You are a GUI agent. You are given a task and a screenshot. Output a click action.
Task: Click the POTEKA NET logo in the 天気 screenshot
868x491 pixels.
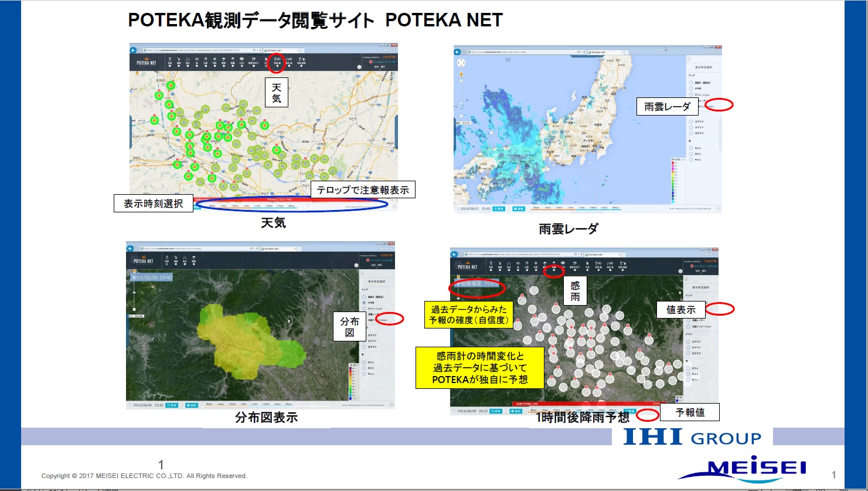tap(147, 62)
